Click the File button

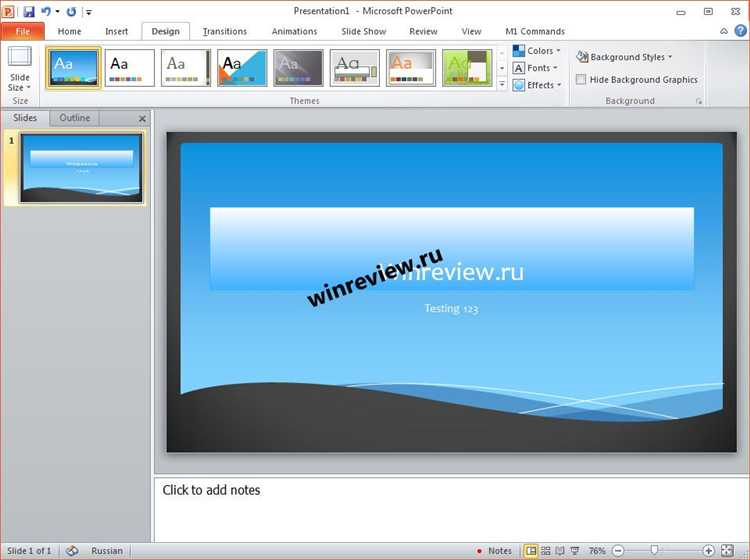tap(23, 32)
